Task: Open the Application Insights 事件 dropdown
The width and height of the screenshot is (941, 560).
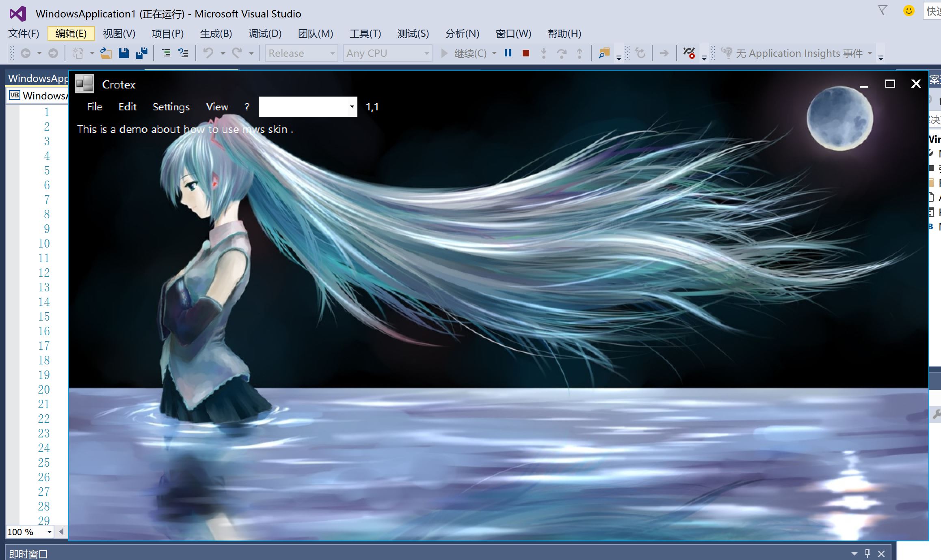Action: pyautogui.click(x=870, y=53)
